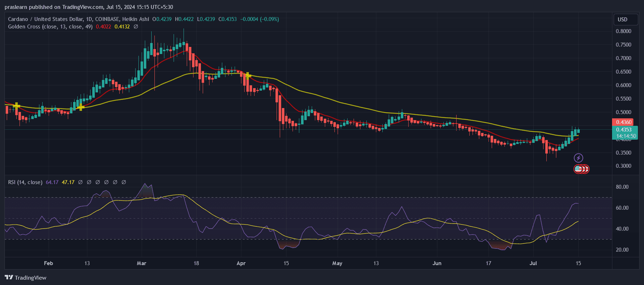This screenshot has height=285, width=644.
Task: Click the 0.5500 price axis label
Action: pyautogui.click(x=623, y=99)
